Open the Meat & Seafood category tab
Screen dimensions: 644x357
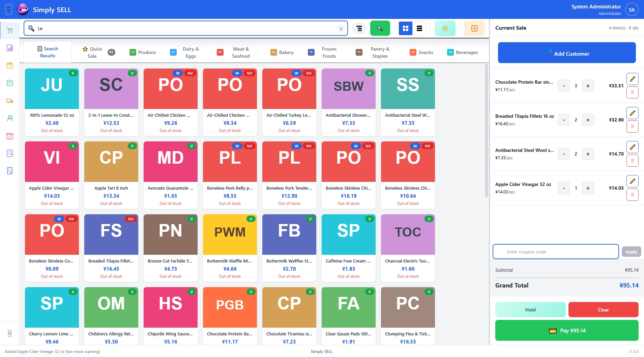[240, 52]
